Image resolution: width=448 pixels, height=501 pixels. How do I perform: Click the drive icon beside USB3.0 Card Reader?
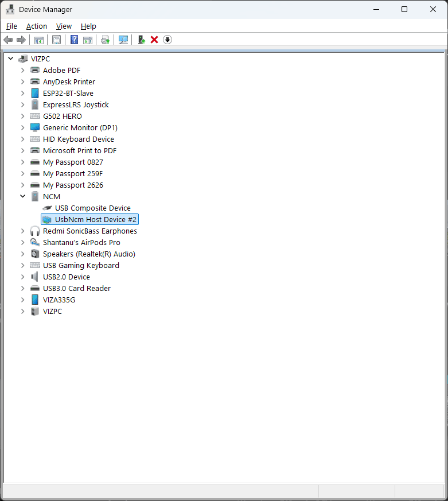coord(35,289)
